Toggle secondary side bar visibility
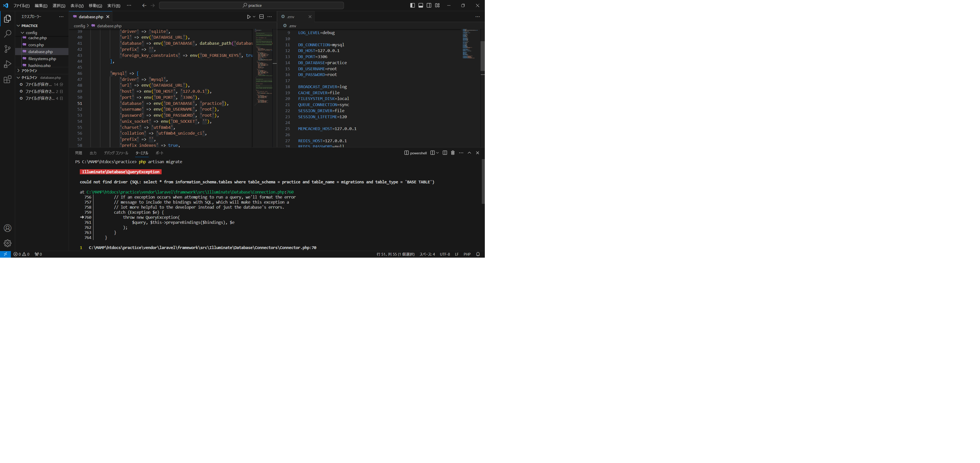Screen dimensions: 980x463 coord(429,5)
